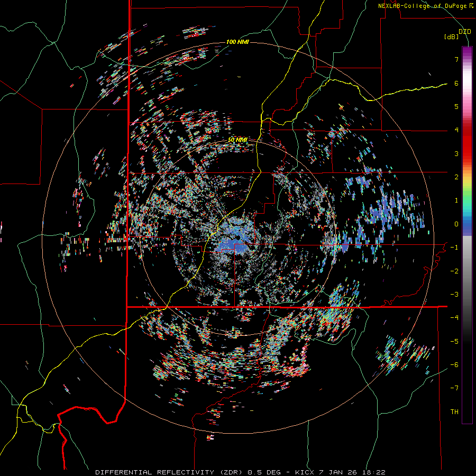The height and width of the screenshot is (476, 476).
Task: Click the 0.5 DEG elevation text
Action: tap(263, 472)
